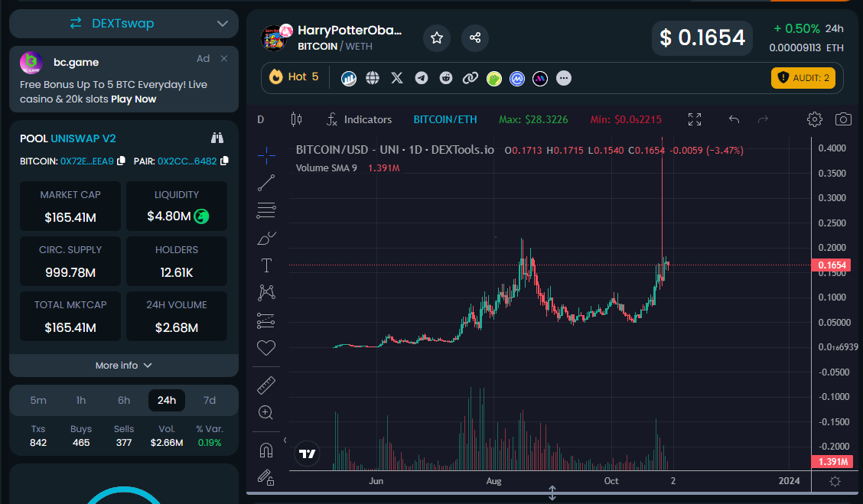Open more social links ellipsis
This screenshot has width=863, height=504.
coord(564,78)
